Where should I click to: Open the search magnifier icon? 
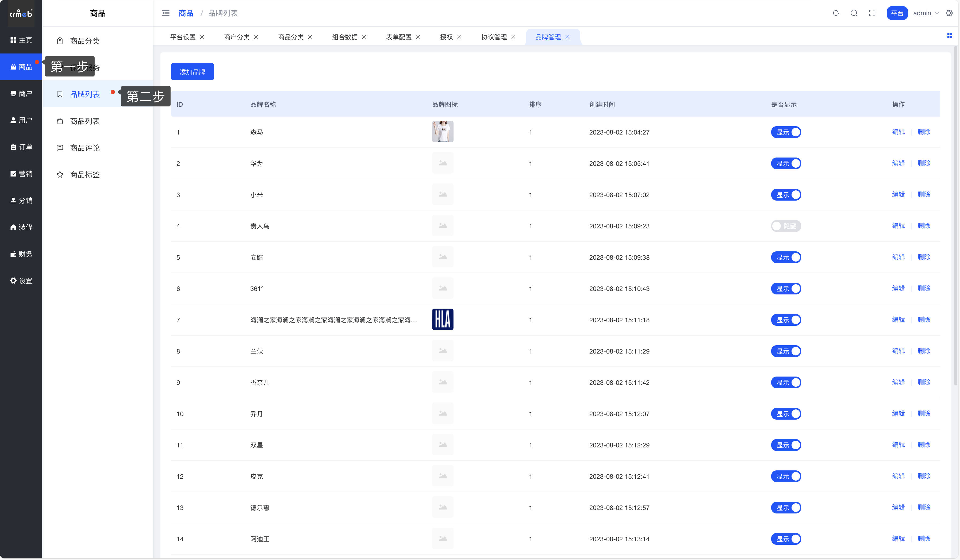(854, 13)
